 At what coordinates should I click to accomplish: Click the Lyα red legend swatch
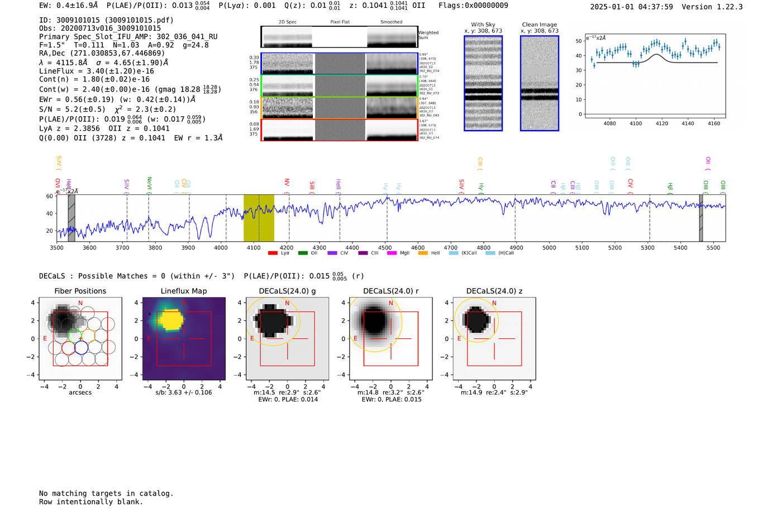273,253
